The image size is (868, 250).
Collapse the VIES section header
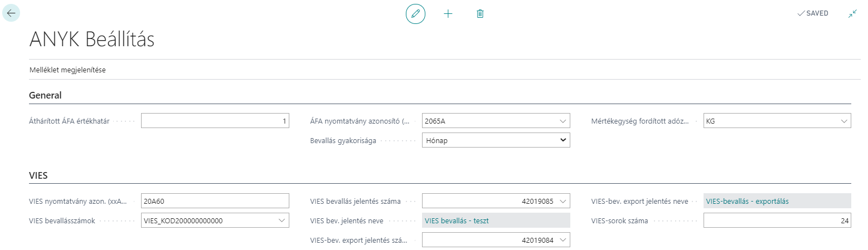38,175
